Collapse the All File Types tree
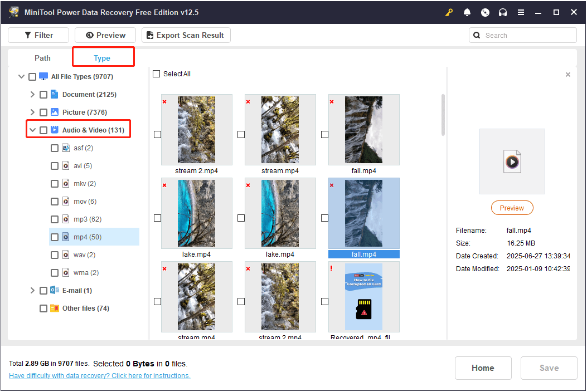 (21, 76)
